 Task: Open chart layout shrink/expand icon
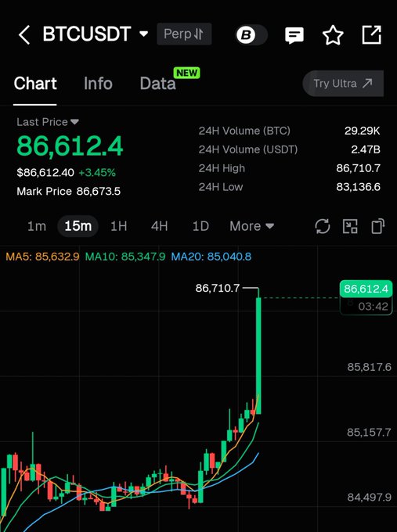pyautogui.click(x=350, y=226)
